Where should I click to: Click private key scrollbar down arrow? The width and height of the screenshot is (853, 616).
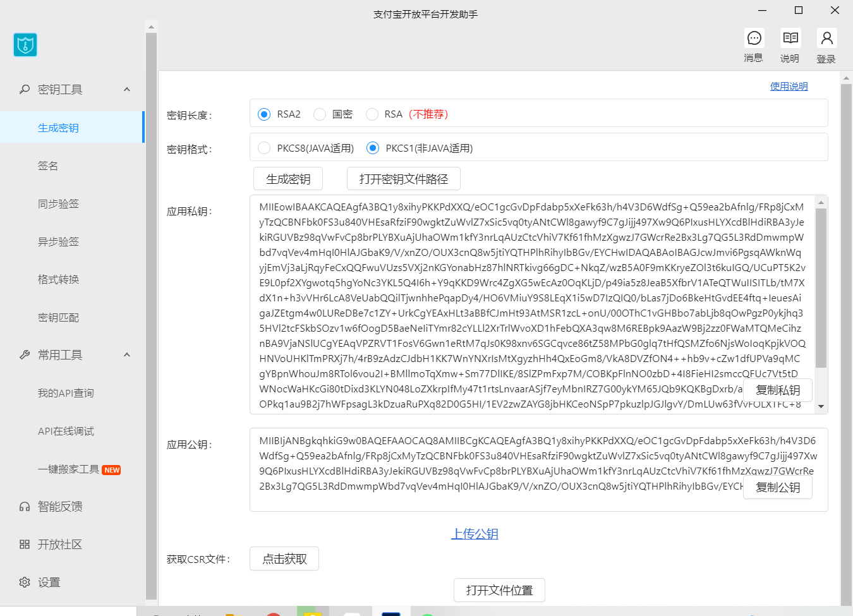pos(821,406)
